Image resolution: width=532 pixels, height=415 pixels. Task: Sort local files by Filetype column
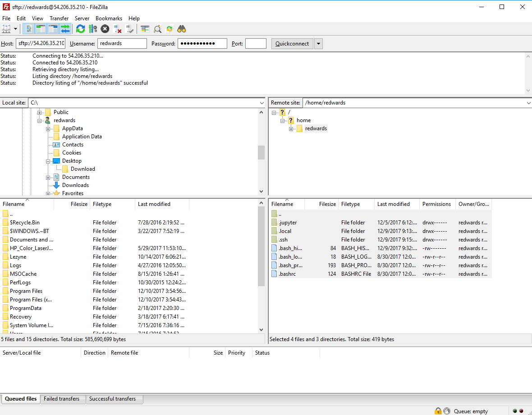[112, 204]
